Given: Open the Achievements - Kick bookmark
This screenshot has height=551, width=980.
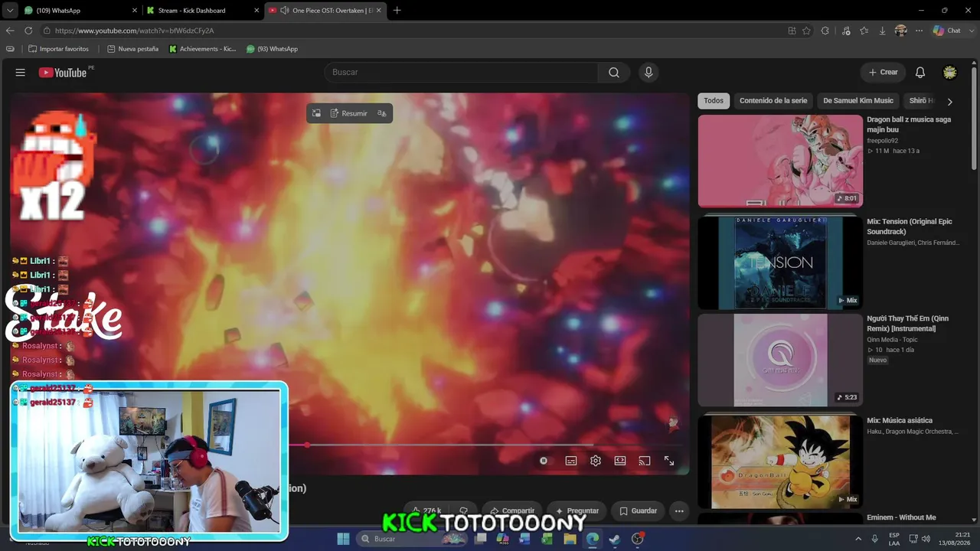Looking at the screenshot, I should point(202,49).
